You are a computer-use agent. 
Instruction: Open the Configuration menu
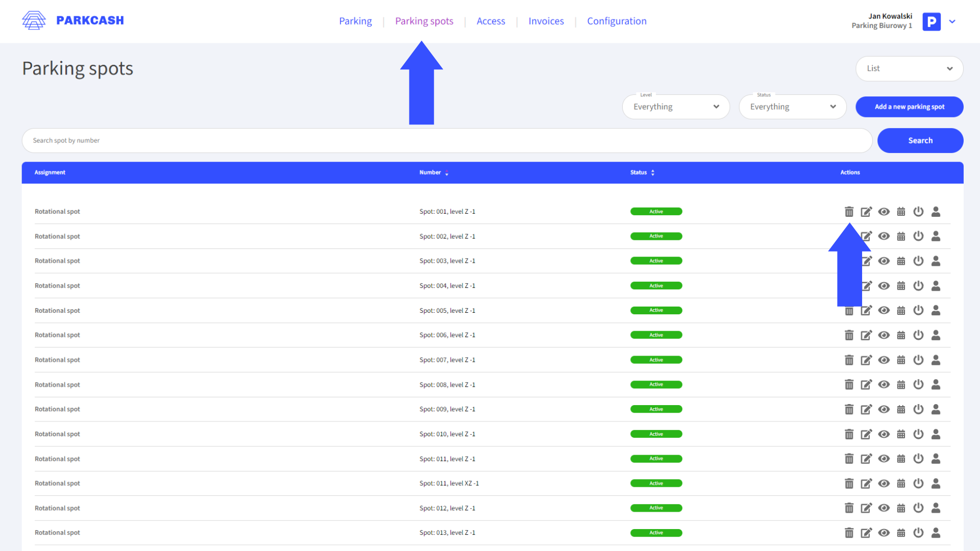(x=617, y=21)
